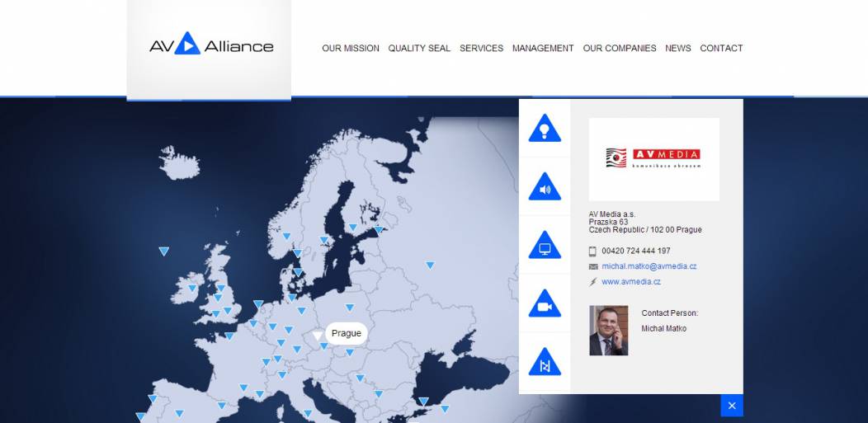Open the bottom truss-symbol service icon
868x423 pixels.
click(545, 363)
